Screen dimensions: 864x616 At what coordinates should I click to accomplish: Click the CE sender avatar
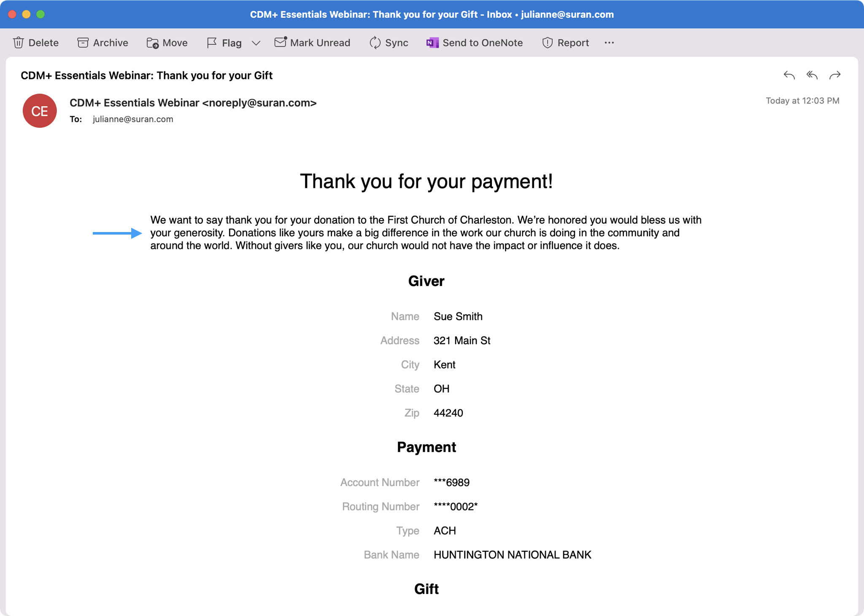(x=40, y=111)
